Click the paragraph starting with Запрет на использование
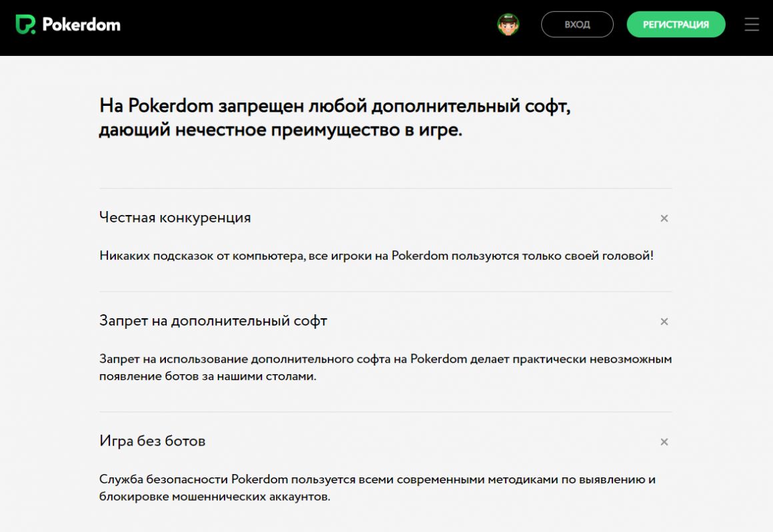Image resolution: width=773 pixels, height=532 pixels. click(x=385, y=368)
